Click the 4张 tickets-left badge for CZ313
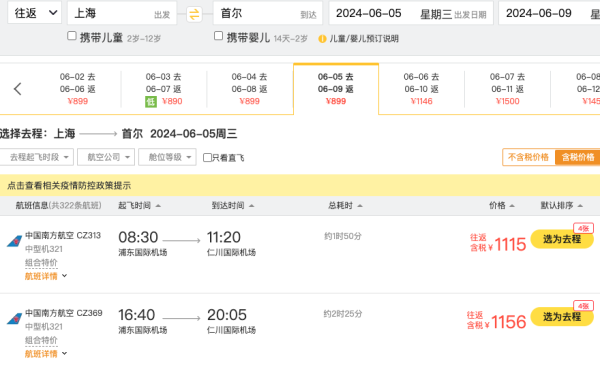Image resolution: width=600 pixels, height=365 pixels. click(x=583, y=228)
